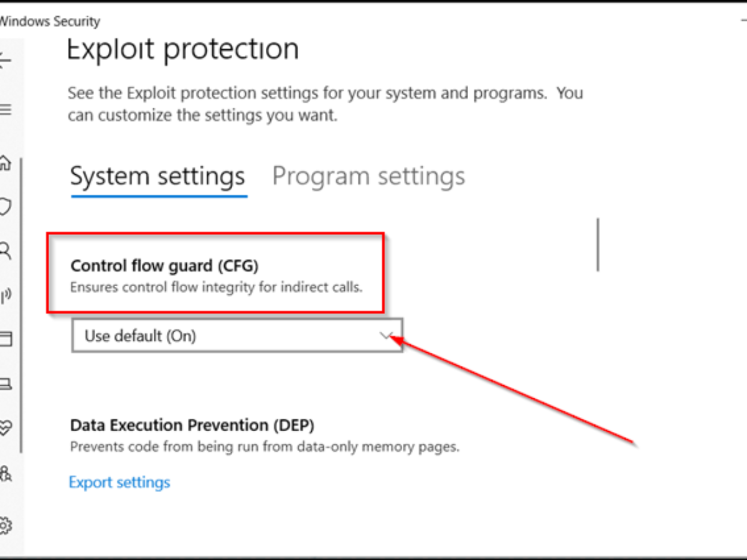Open the hamburger navigation menu

point(5,110)
